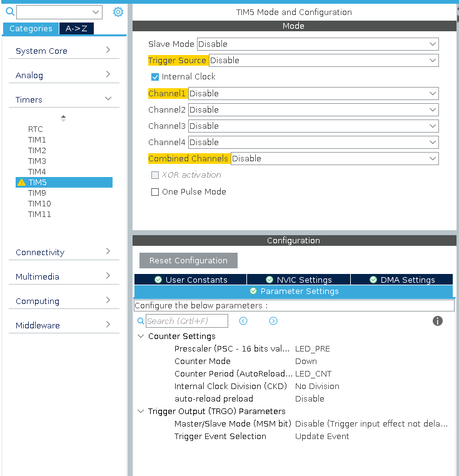459x476 pixels.
Task: Open the Channel1 dropdown
Action: pos(313,93)
